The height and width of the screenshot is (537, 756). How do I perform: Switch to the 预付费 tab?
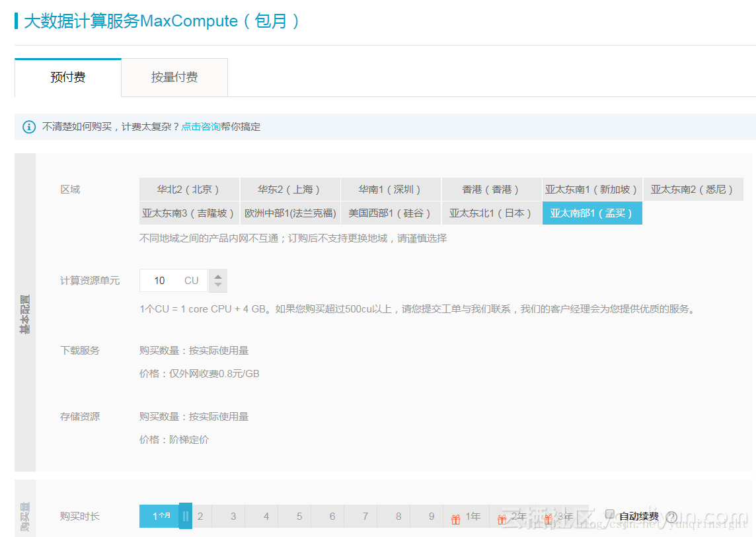coord(67,77)
